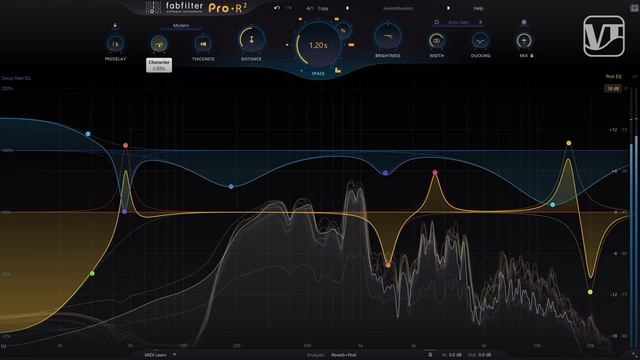The width and height of the screenshot is (640, 360).
Task: Click the Copy button
Action: pos(323,8)
